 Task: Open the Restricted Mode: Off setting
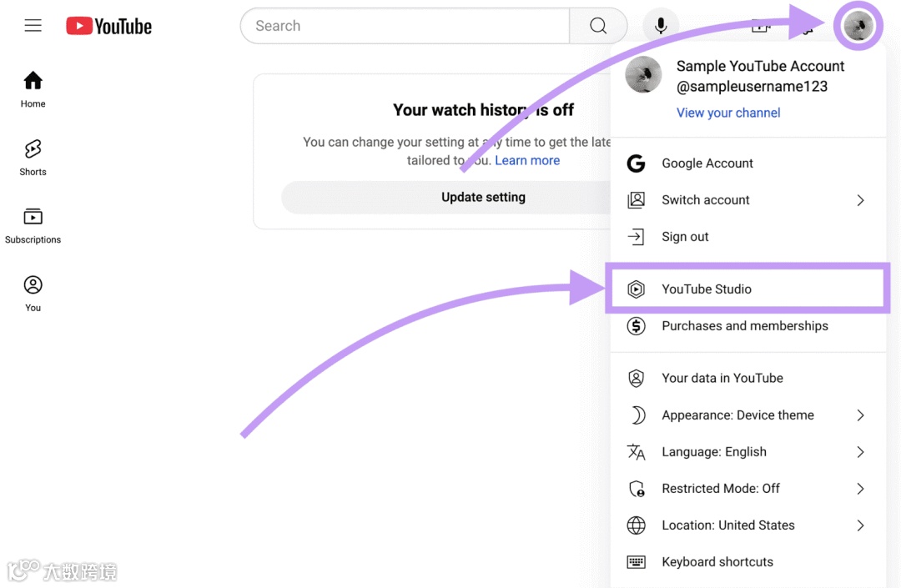point(747,489)
